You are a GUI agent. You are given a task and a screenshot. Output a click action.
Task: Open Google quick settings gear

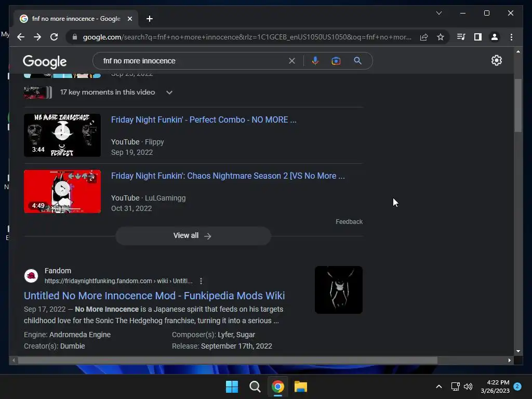click(496, 60)
